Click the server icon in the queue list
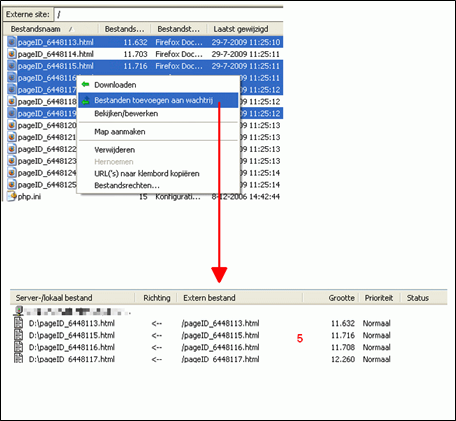The width and height of the screenshot is (456, 421). click(x=19, y=311)
